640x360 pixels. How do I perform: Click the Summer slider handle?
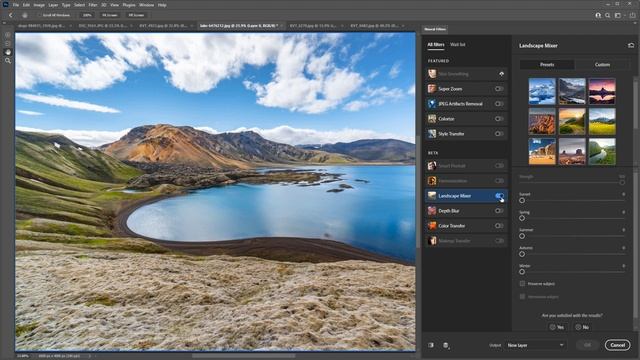point(522,236)
